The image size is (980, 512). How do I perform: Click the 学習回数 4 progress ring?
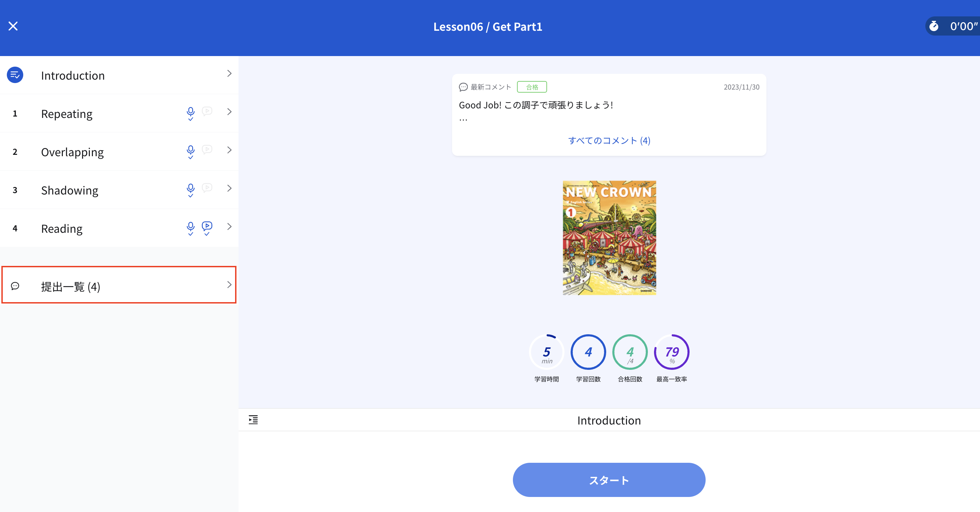pos(588,352)
